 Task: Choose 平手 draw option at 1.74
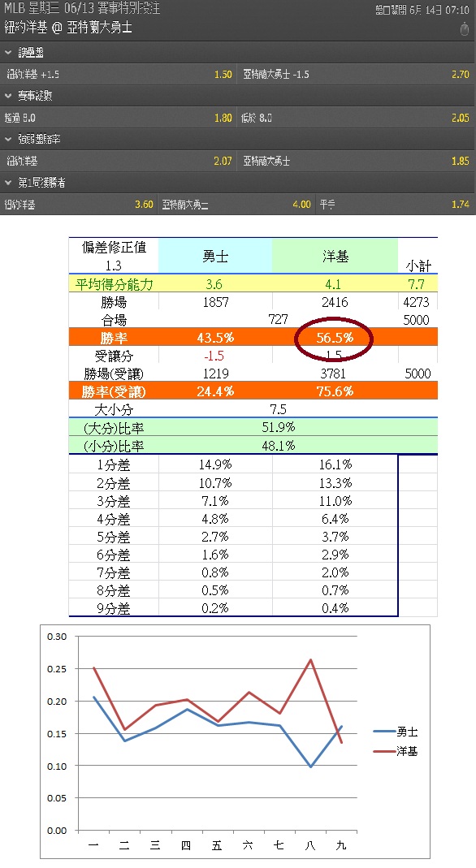396,205
